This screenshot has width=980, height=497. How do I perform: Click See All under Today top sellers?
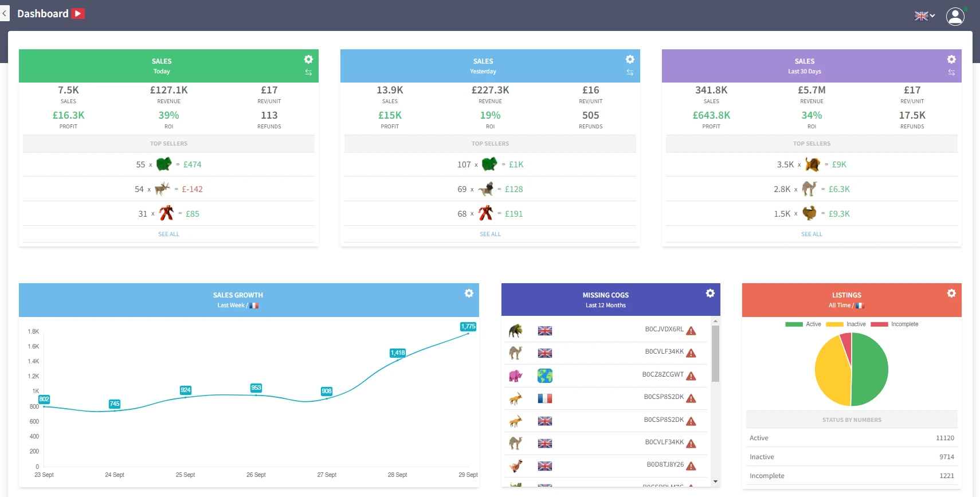pos(168,234)
